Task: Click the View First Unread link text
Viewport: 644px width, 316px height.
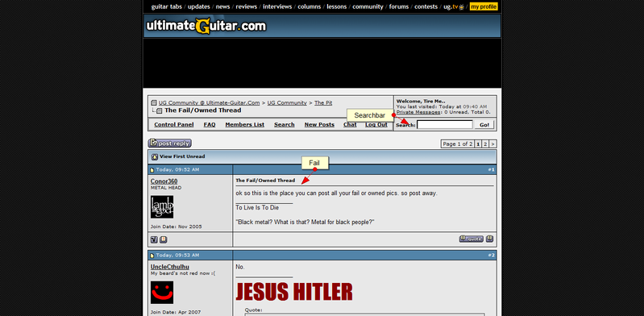Action: click(182, 156)
